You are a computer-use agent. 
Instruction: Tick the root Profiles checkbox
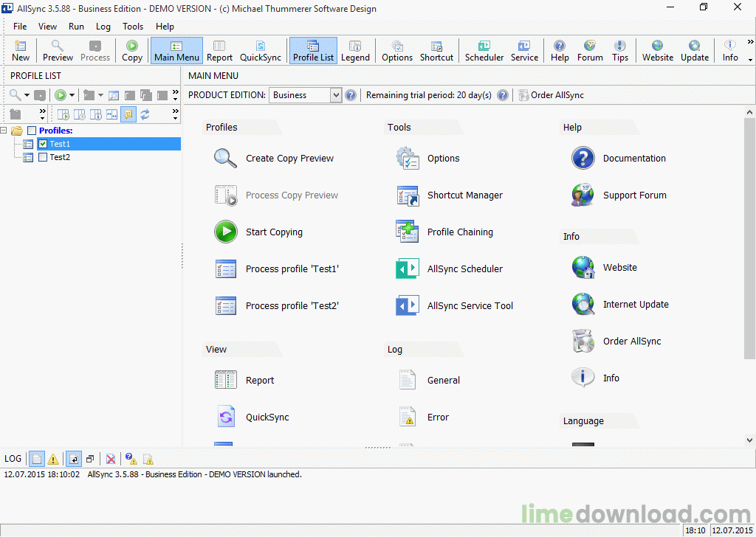pos(31,131)
